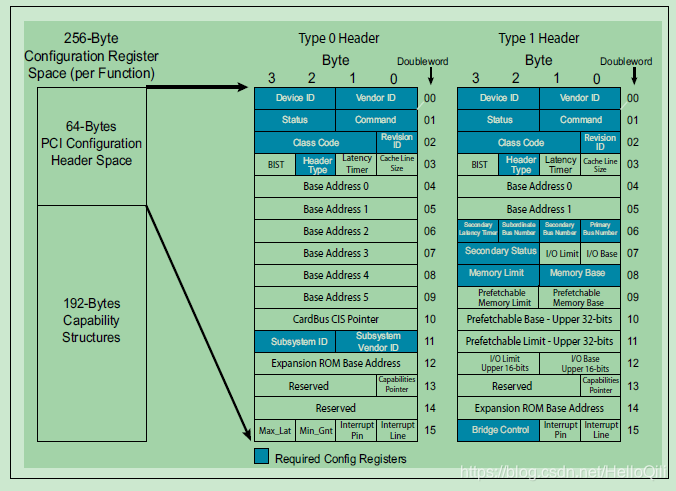
Task: Click the 'Secondary Latency Timer' register
Action: coord(478,231)
